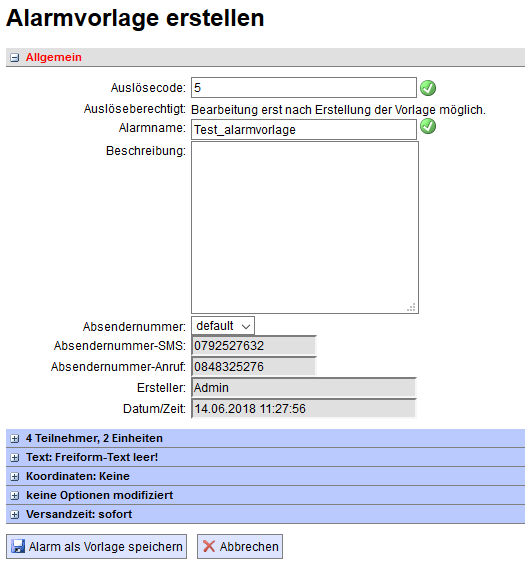Screen dimensions: 525x569
Task: Click the Versandzeit: sofort header label
Action: pos(79,515)
